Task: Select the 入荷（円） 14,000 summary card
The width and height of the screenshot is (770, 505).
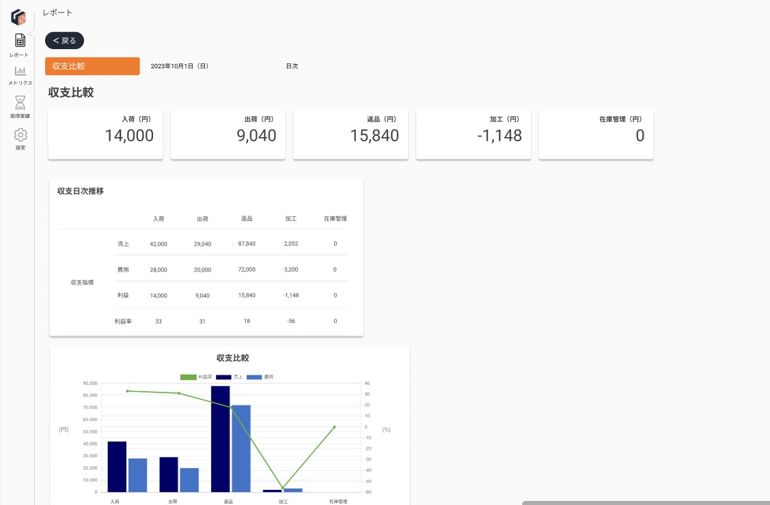Action: pos(106,135)
